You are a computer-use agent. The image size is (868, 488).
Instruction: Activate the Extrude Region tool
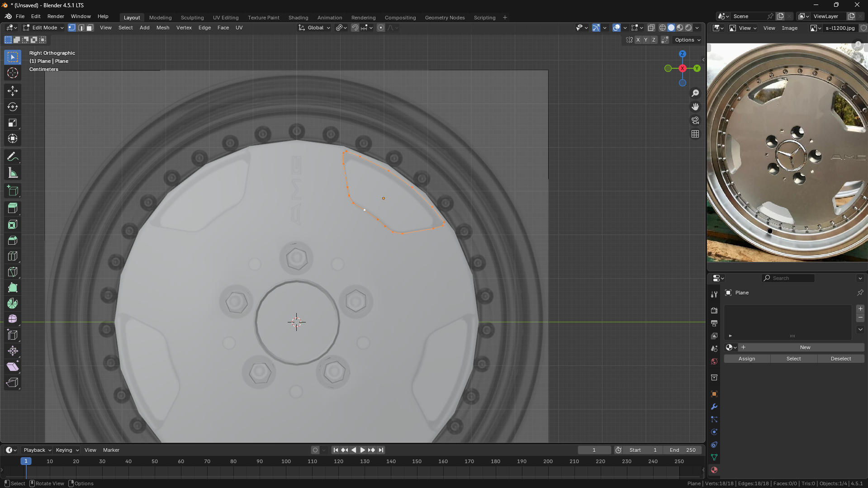click(13, 208)
